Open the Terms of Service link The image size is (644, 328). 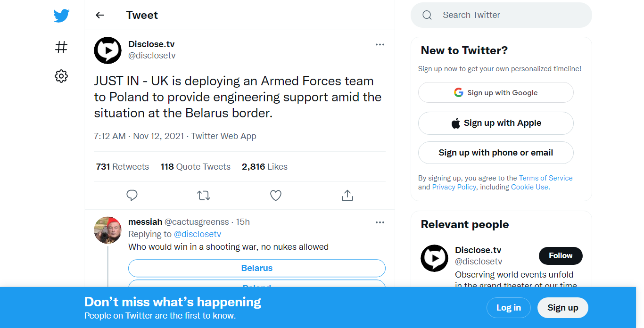click(545, 178)
